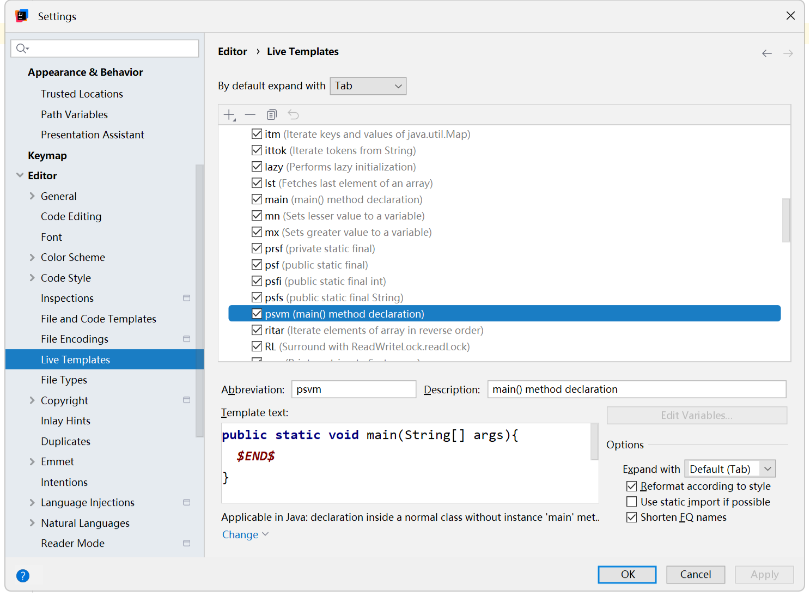The height and width of the screenshot is (593, 809).
Task: Click the settings search field
Action: pos(105,49)
